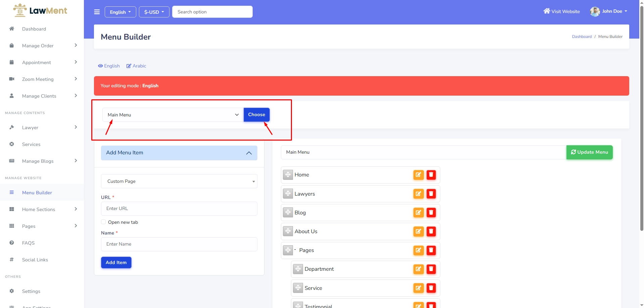Click the Enter URL input field
The image size is (644, 308).
(x=179, y=209)
